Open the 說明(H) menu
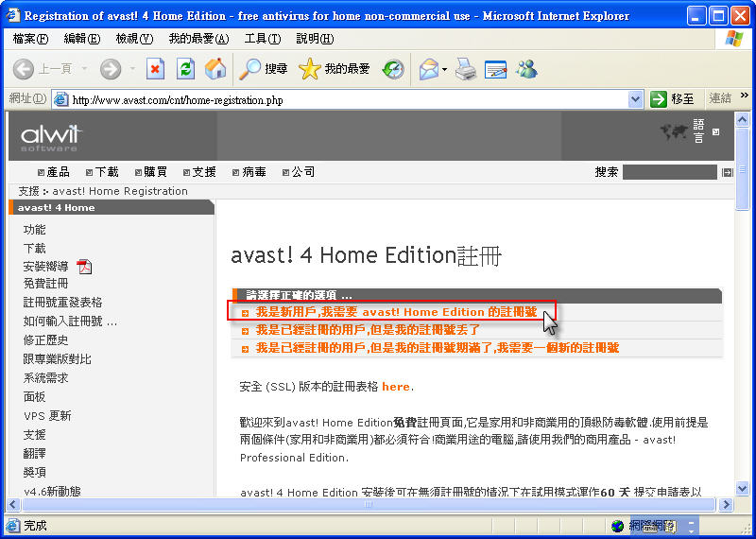756x539 pixels. click(x=315, y=39)
